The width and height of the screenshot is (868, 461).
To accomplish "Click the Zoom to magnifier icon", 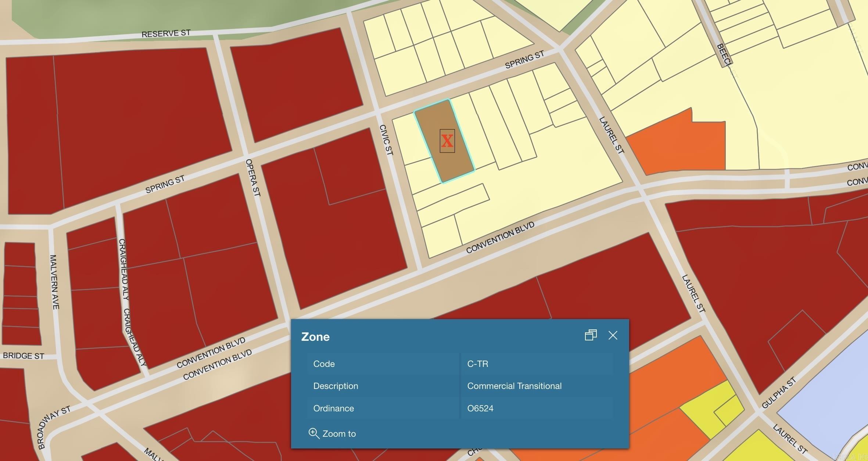I will (313, 433).
